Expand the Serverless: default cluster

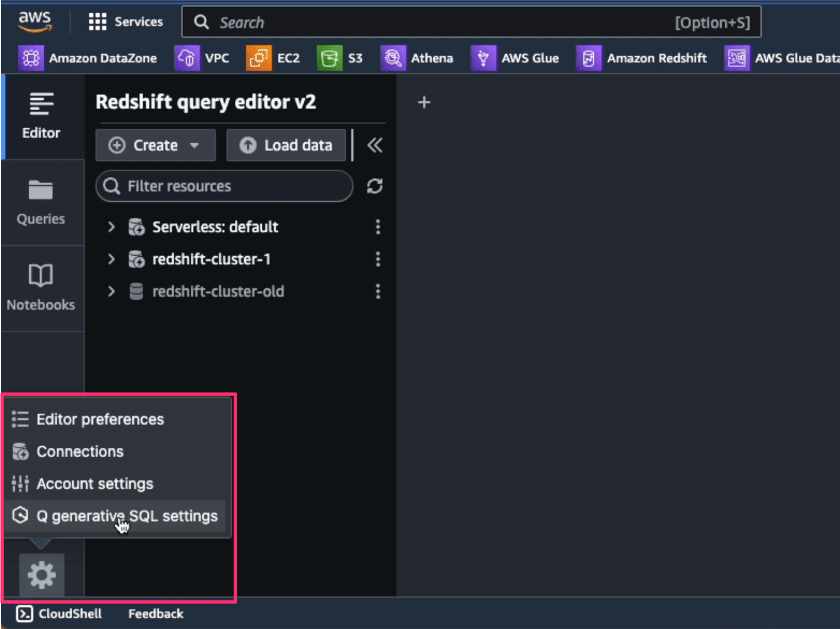110,226
